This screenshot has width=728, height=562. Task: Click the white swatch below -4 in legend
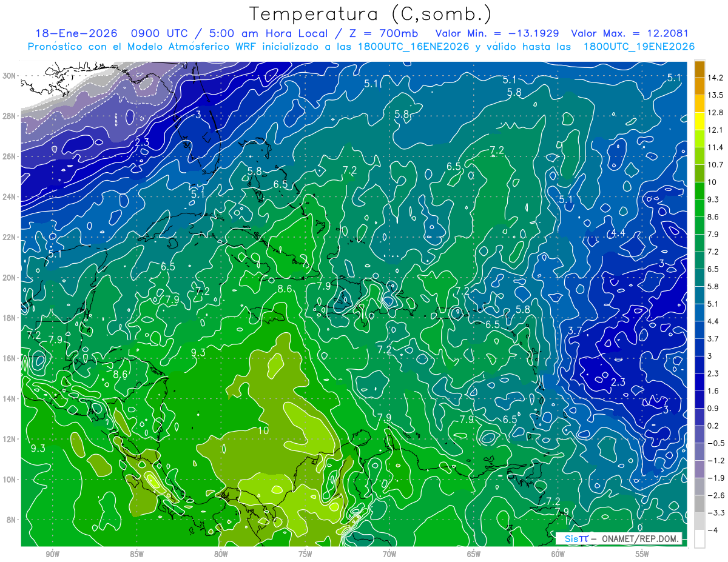click(x=699, y=538)
